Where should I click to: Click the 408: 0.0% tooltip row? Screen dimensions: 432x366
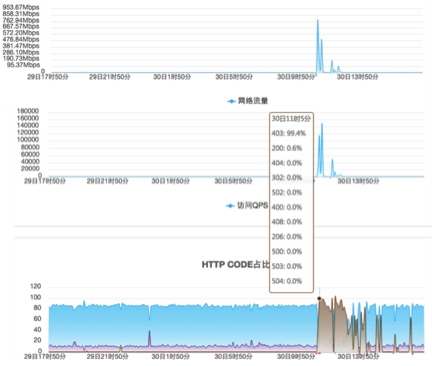click(x=287, y=222)
